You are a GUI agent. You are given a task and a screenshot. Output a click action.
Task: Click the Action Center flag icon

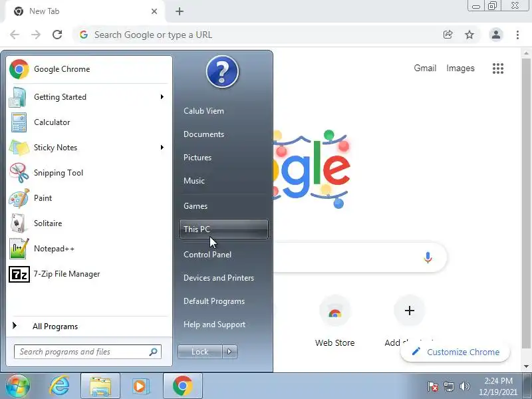(x=433, y=386)
